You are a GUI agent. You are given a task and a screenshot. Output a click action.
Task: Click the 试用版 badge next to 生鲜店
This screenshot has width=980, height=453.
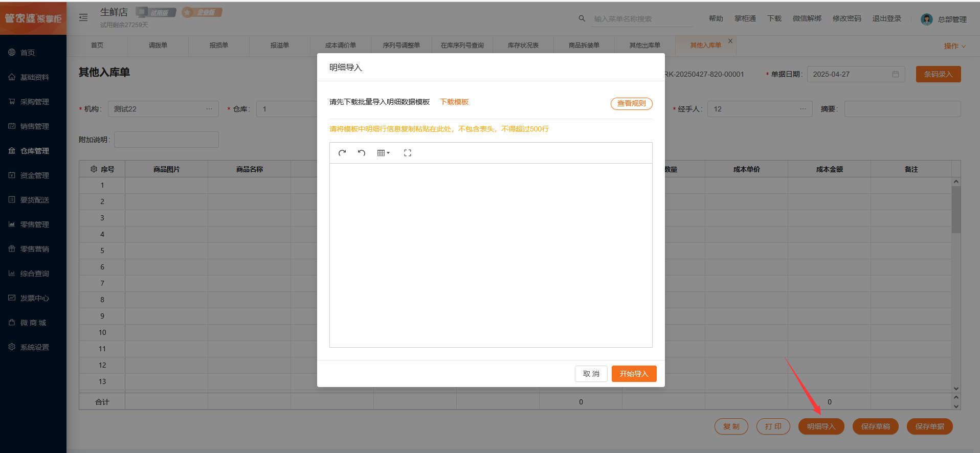coord(156,12)
